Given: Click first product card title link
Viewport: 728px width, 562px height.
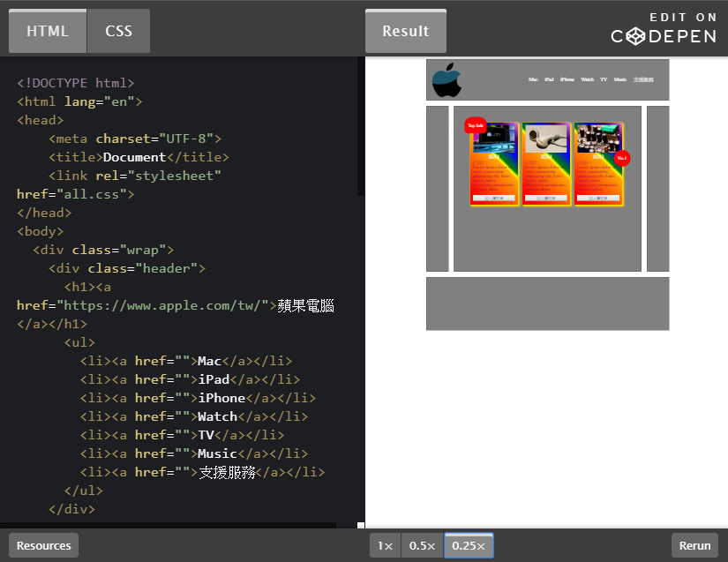Looking at the screenshot, I should (494, 156).
